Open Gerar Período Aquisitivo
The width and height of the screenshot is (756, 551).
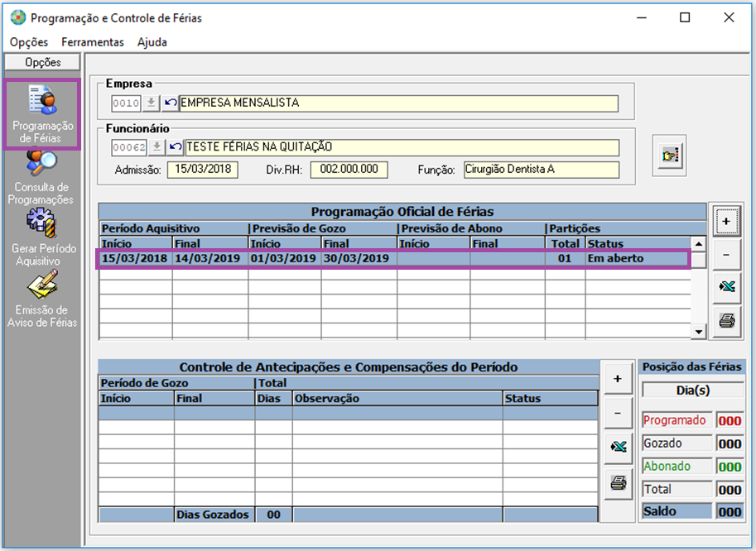coord(42,237)
